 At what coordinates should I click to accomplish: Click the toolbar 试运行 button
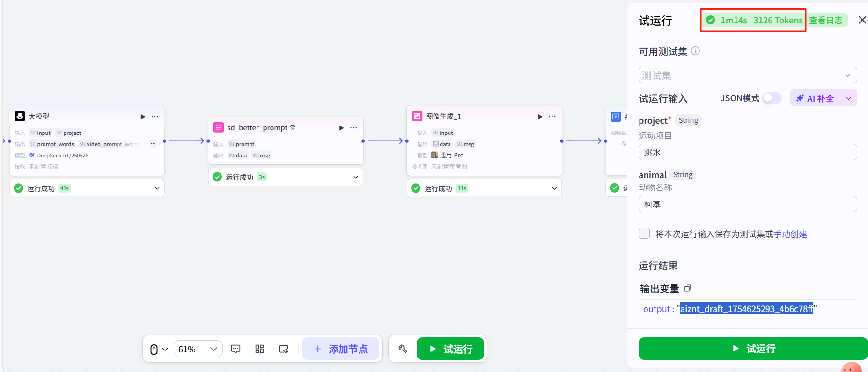[450, 349]
